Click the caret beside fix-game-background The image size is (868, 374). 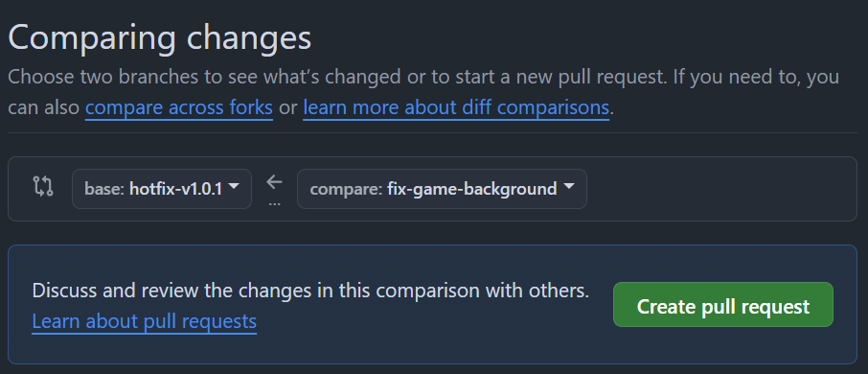coord(568,187)
